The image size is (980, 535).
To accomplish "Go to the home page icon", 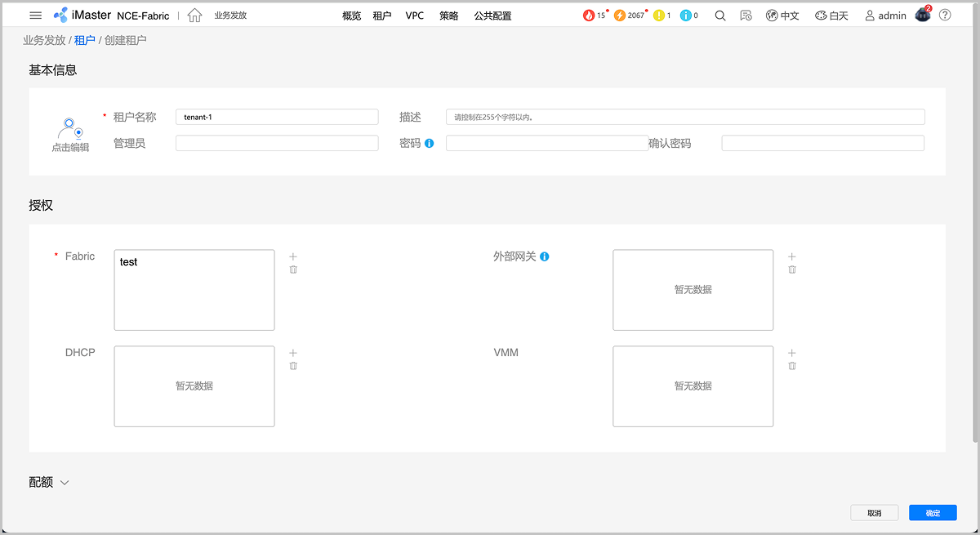I will [194, 16].
